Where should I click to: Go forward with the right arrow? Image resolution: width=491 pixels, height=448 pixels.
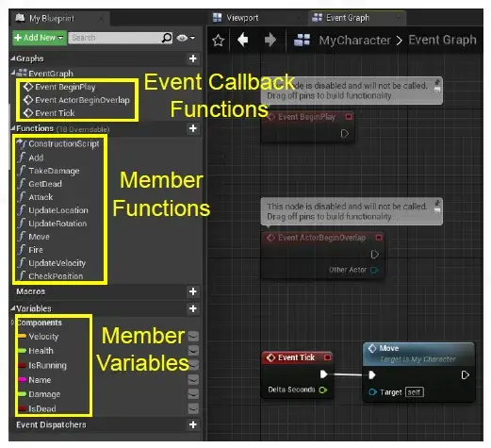(270, 41)
